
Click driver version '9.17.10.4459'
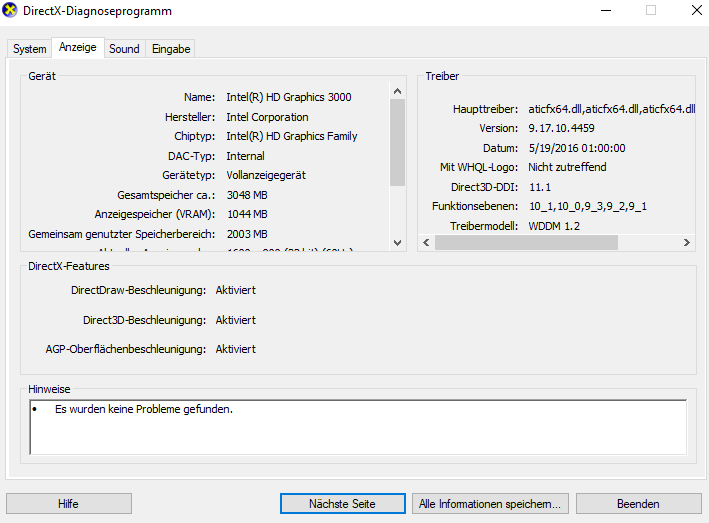click(561, 128)
